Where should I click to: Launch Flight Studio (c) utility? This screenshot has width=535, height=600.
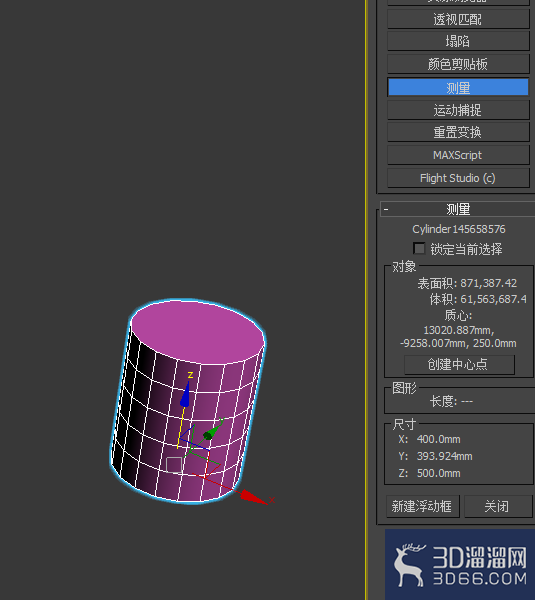tap(458, 178)
